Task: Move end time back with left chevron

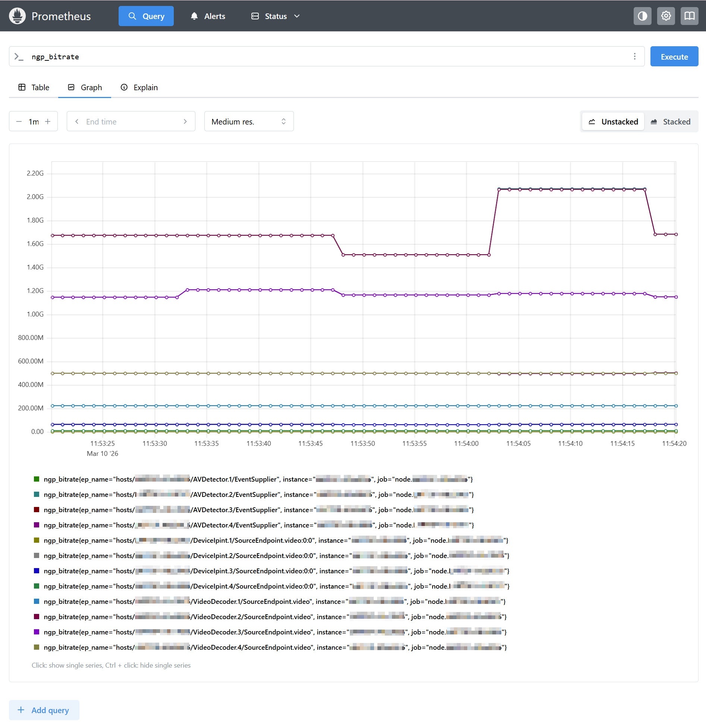Action: [x=77, y=122]
